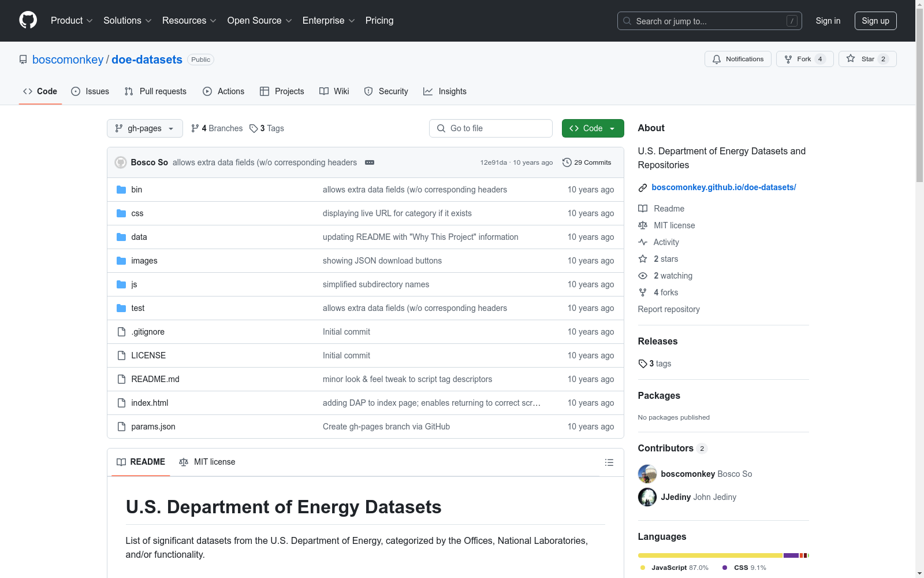The height and width of the screenshot is (578, 924).
Task: Open boscomonkey contributor avatar
Action: click(647, 474)
